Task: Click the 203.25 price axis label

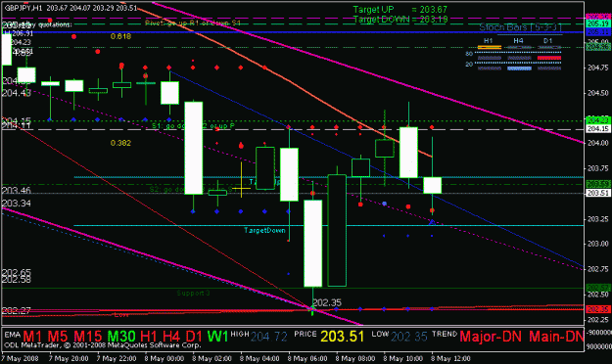Action: [598, 218]
